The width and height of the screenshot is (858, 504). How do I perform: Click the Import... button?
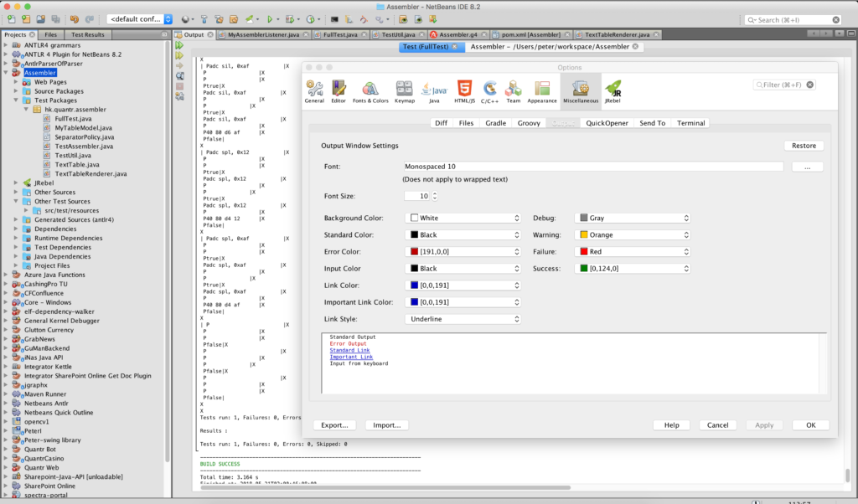387,425
